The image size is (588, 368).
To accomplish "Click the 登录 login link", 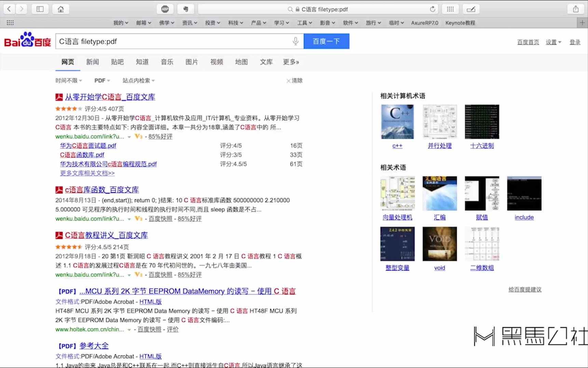I will pyautogui.click(x=575, y=42).
